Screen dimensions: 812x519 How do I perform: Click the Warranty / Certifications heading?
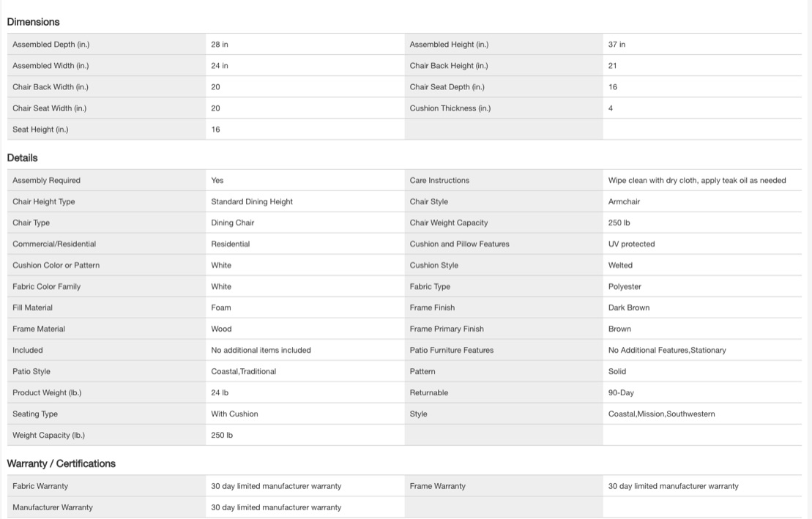click(x=62, y=463)
